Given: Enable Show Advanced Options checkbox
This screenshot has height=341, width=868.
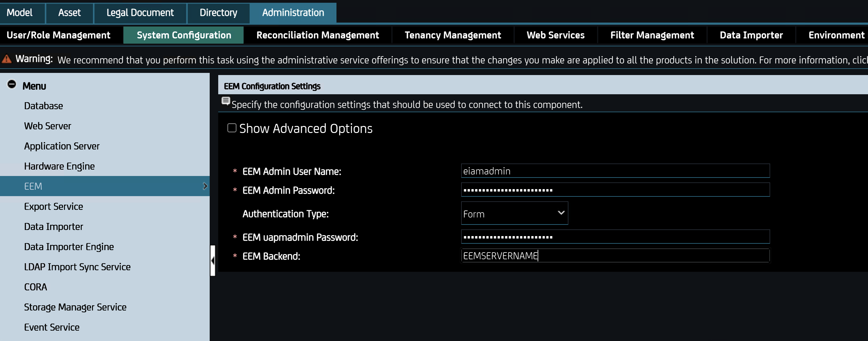Looking at the screenshot, I should (x=232, y=128).
